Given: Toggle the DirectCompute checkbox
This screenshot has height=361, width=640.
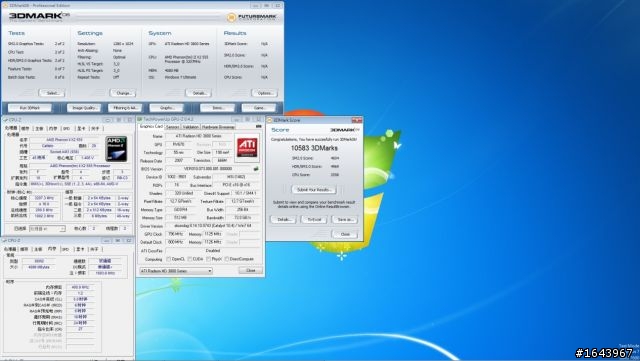Looking at the screenshot, I should (227, 259).
